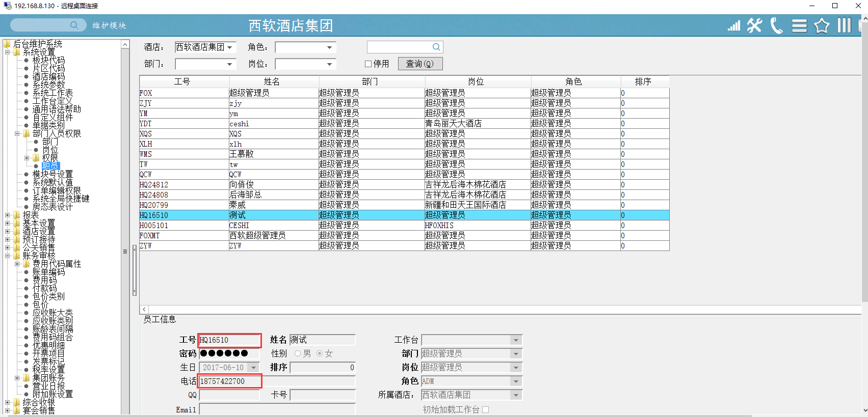Click into the 工号 field showing HQ16510

[229, 340]
